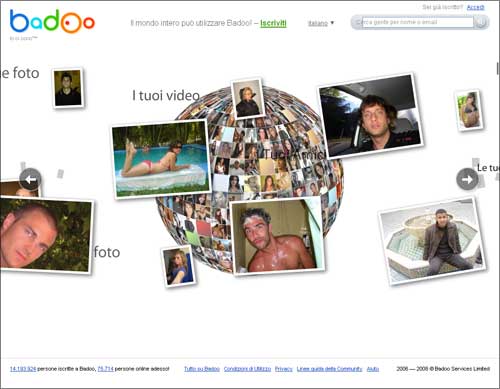
Task: Open the Tutto su Badoo link
Action: point(202,369)
